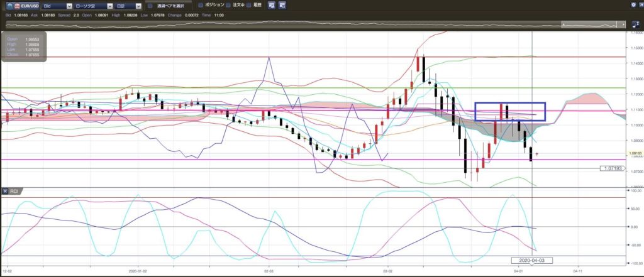Click the navigator overview mini chart
644x277 pixels.
316,24
